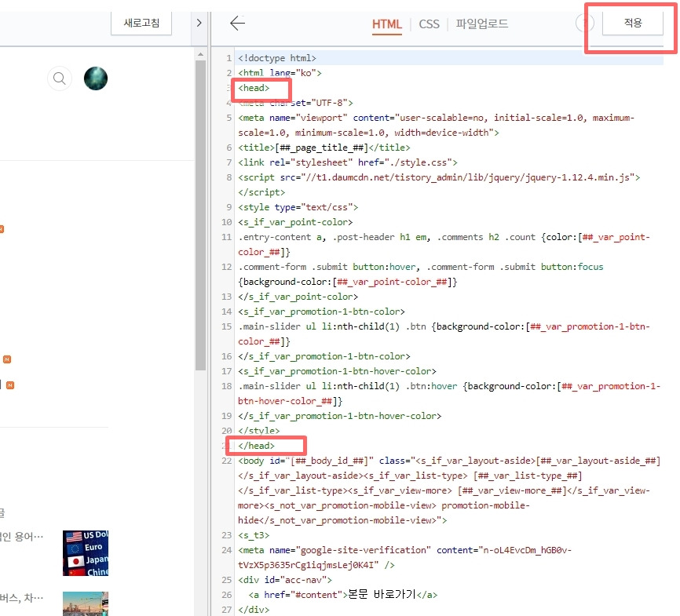Click the help question mark icon
This screenshot has width=680, height=616.
point(583,23)
